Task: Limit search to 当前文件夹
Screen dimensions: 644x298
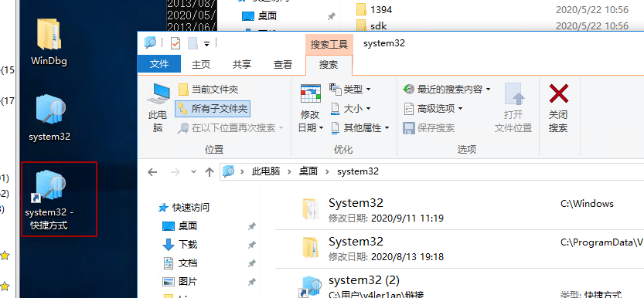Action: [x=208, y=89]
